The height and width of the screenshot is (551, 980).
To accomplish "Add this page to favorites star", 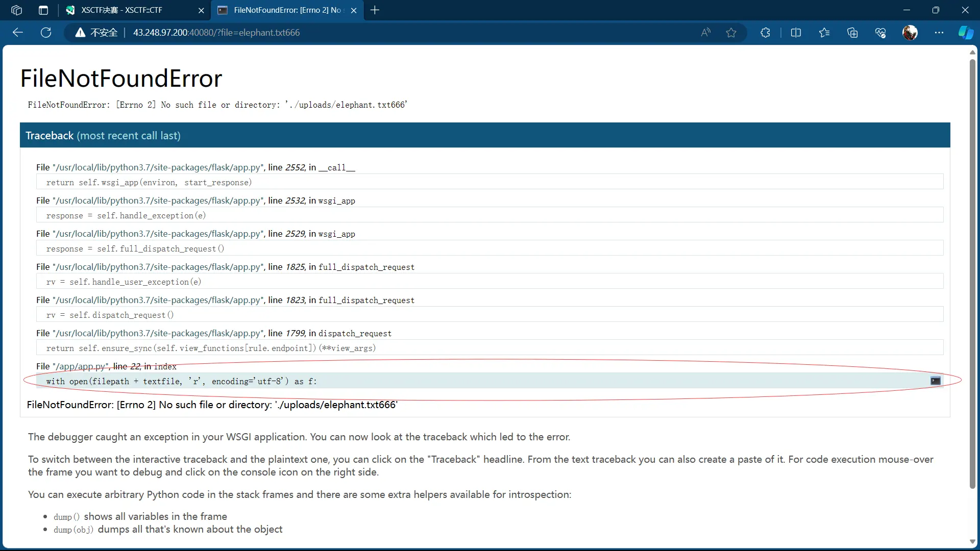I will click(x=731, y=33).
